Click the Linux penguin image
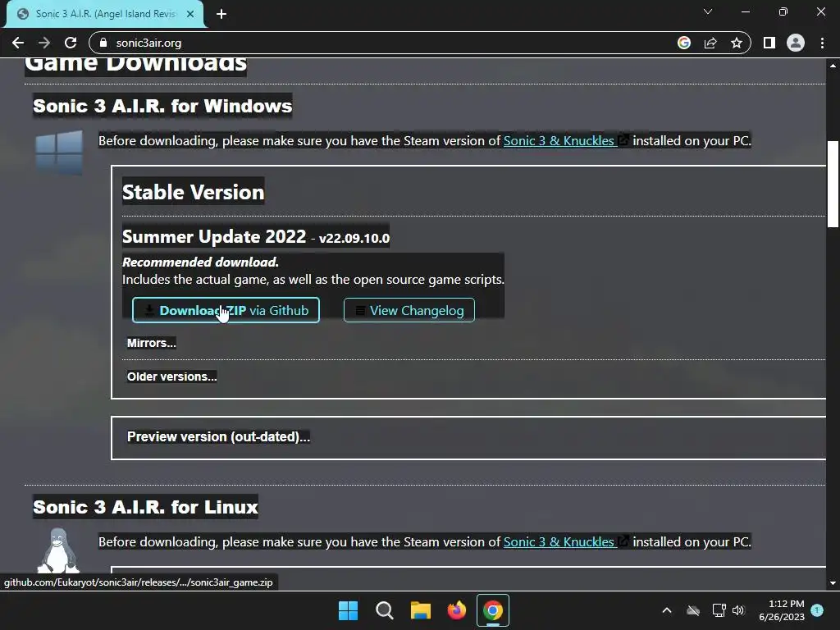This screenshot has height=630, width=840. pos(58,550)
